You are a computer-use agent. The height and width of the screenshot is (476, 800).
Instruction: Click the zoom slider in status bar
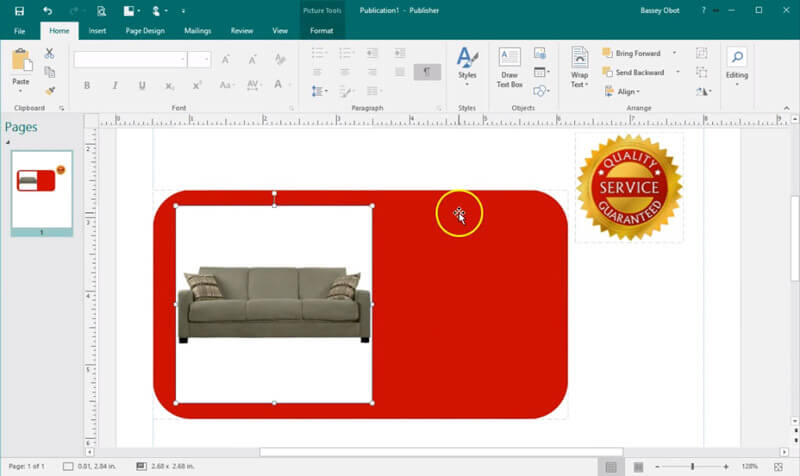click(x=692, y=467)
